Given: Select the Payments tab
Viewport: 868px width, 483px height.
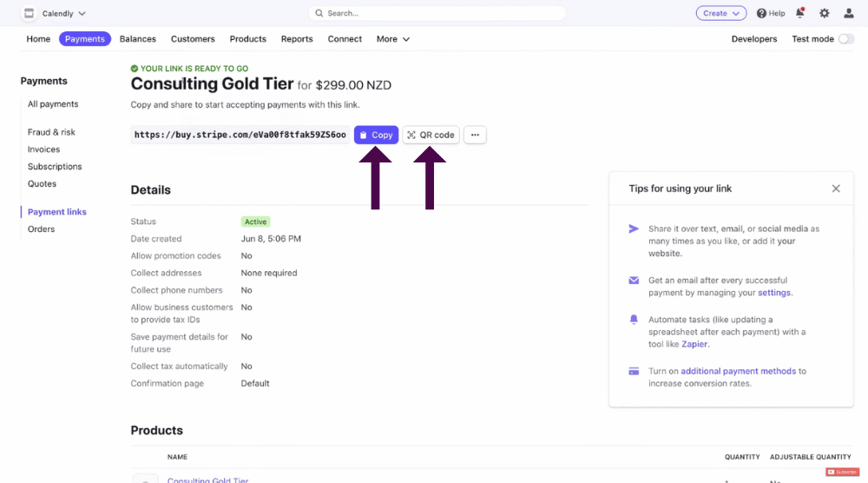Looking at the screenshot, I should click(85, 39).
